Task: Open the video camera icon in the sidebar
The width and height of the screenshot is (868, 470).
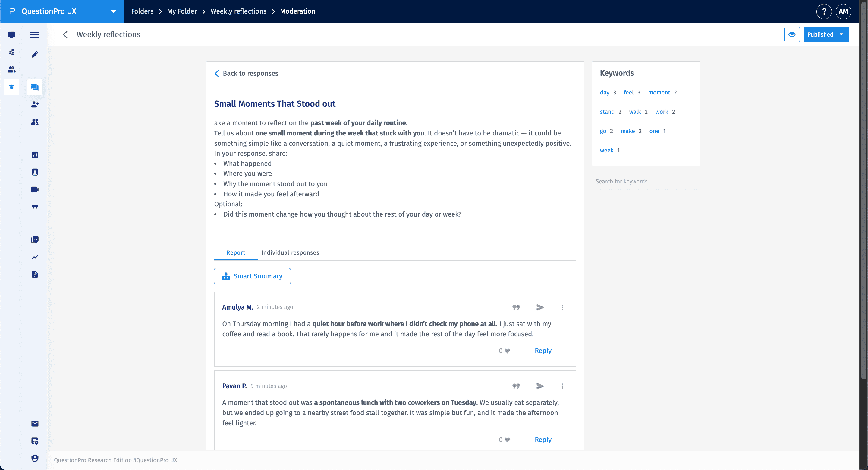Action: (35, 189)
